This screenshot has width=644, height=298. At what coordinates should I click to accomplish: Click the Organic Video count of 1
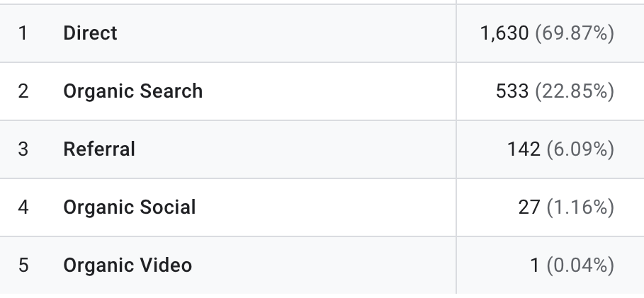534,265
